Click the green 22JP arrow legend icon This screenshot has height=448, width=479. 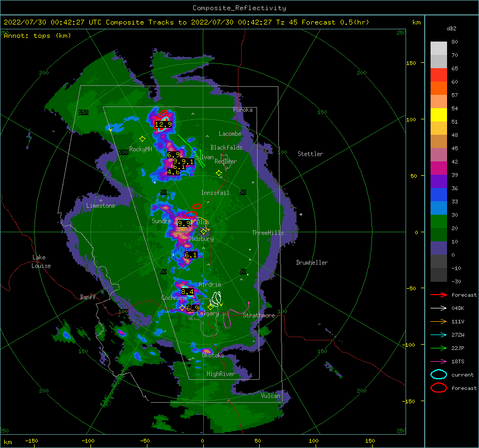[439, 348]
